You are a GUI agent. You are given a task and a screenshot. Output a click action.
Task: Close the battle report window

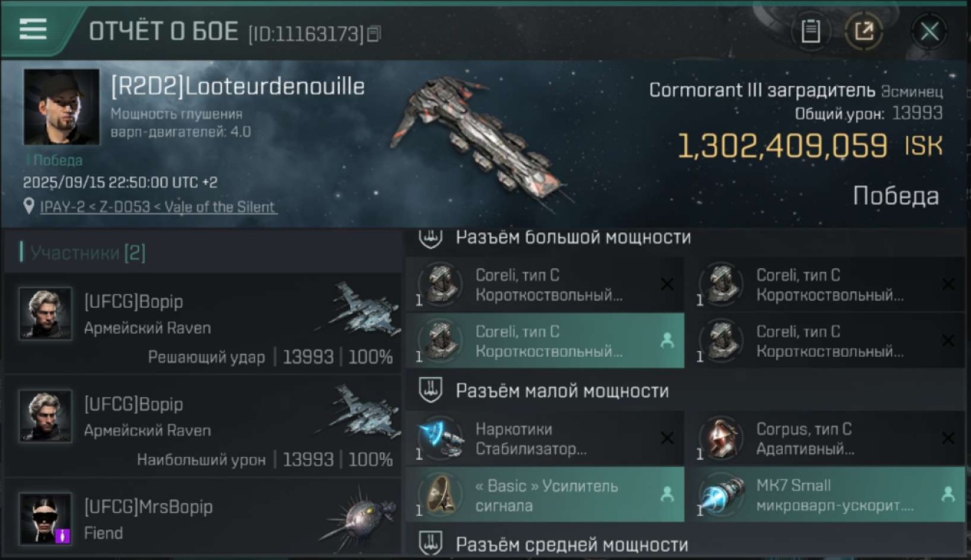tap(929, 31)
